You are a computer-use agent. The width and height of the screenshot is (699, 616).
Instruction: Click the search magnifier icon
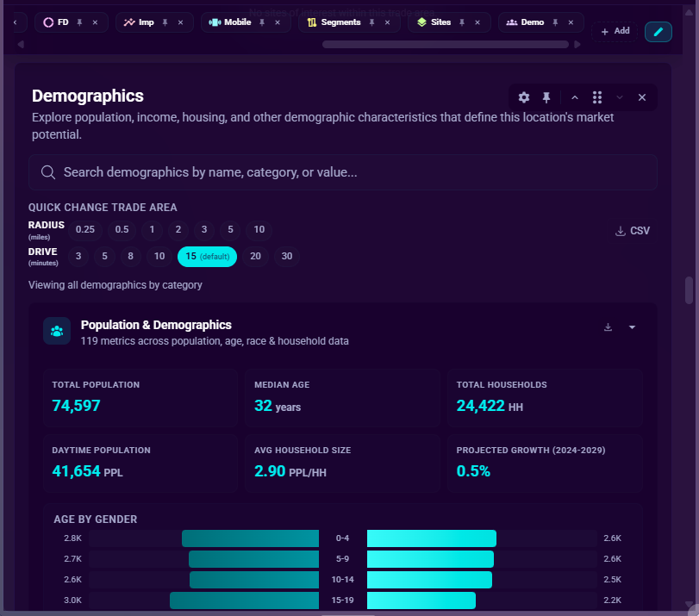(x=48, y=172)
